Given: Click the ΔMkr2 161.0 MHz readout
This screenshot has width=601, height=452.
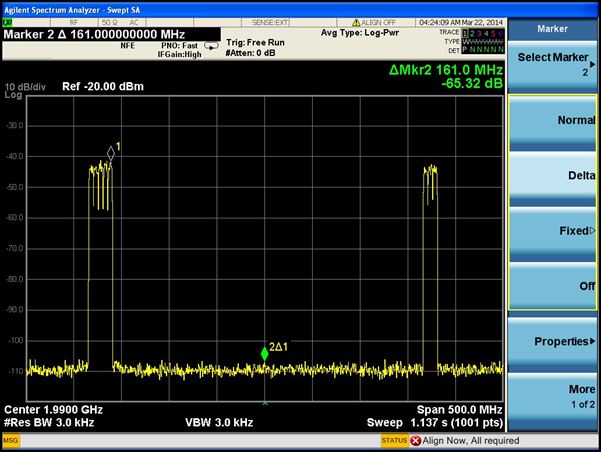Looking at the screenshot, I should tap(446, 70).
